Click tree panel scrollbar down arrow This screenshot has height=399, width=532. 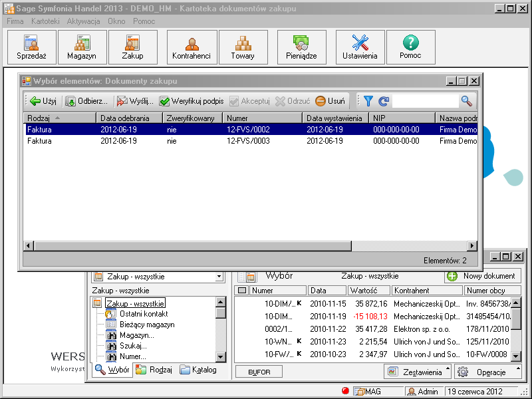click(x=221, y=357)
